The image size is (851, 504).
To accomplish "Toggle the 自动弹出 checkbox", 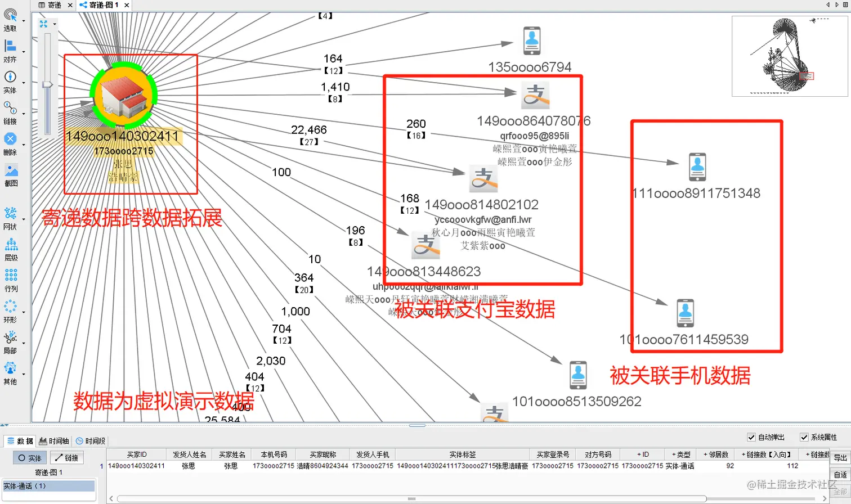I will point(751,437).
